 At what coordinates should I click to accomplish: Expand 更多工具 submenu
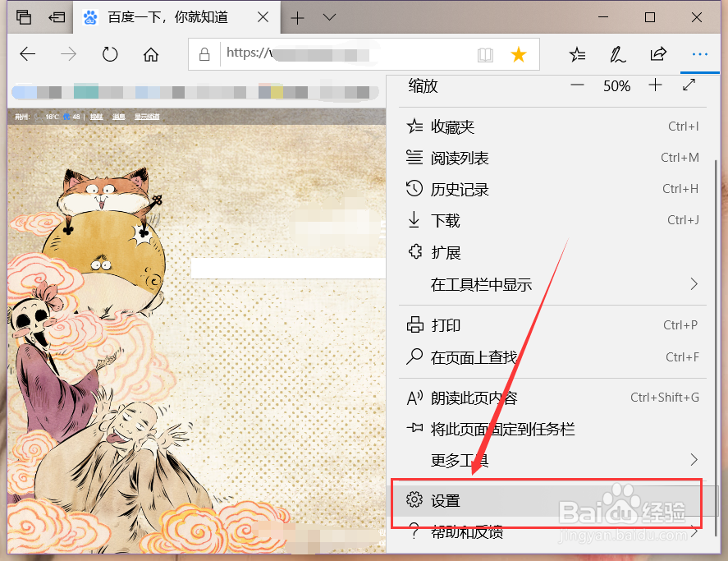point(552,460)
